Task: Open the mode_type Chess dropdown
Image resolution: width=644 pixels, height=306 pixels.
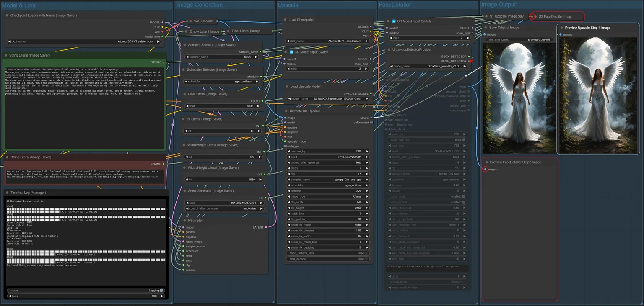Action: 327,196
